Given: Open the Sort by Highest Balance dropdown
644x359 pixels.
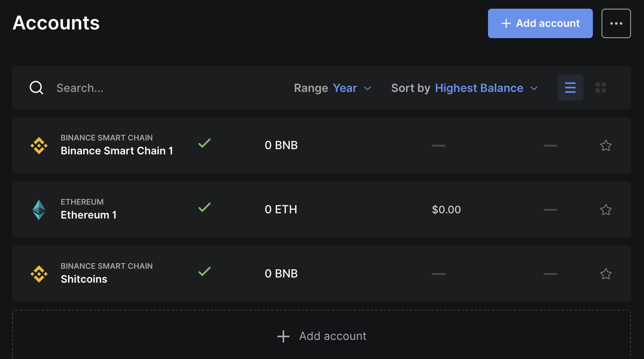Looking at the screenshot, I should point(465,88).
